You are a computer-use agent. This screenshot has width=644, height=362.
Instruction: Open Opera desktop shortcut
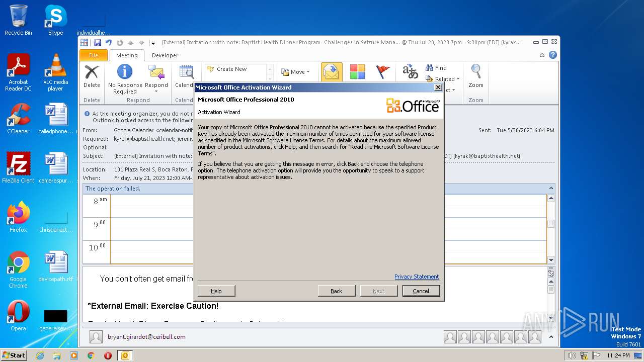pyautogui.click(x=18, y=315)
